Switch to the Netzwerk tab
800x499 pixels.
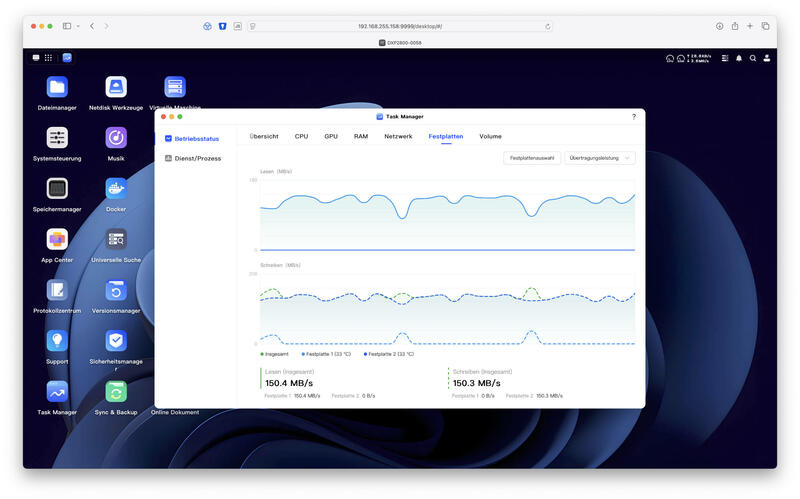click(398, 137)
